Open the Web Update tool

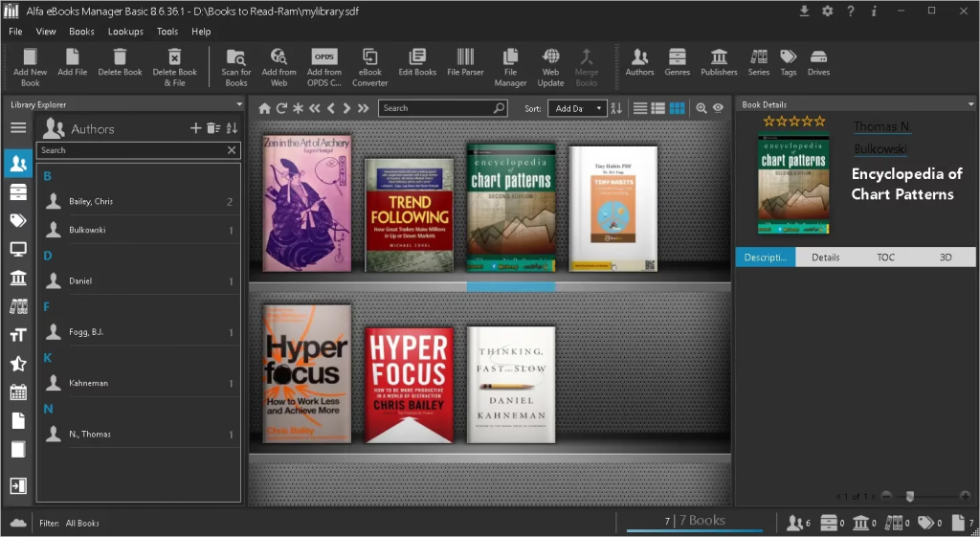click(x=550, y=57)
